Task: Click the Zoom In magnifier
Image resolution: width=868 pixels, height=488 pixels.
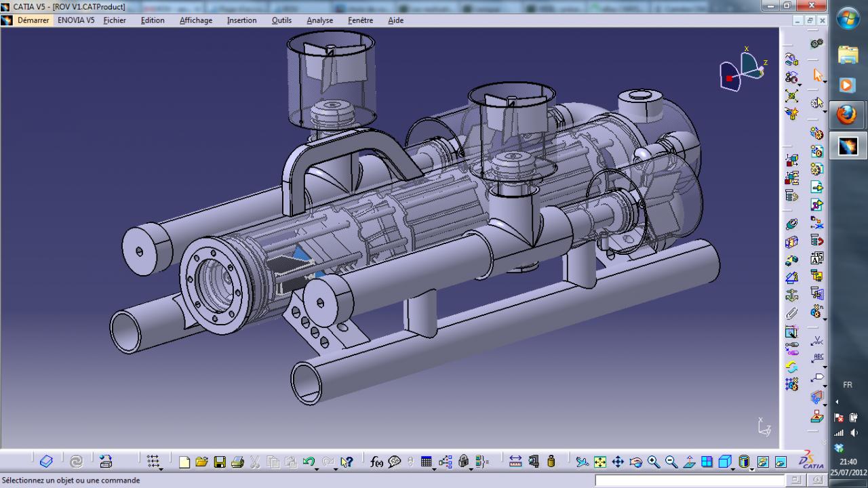Action: coord(654,462)
